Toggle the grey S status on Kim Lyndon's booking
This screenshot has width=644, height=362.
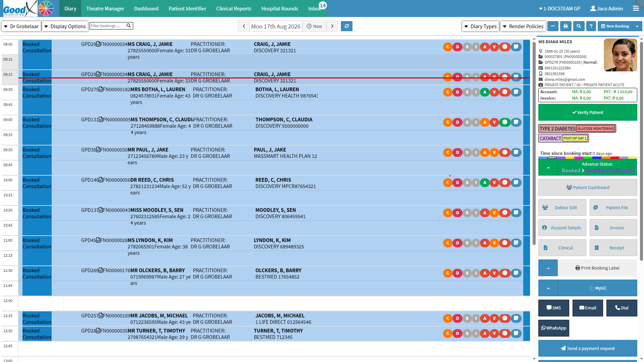(467, 243)
